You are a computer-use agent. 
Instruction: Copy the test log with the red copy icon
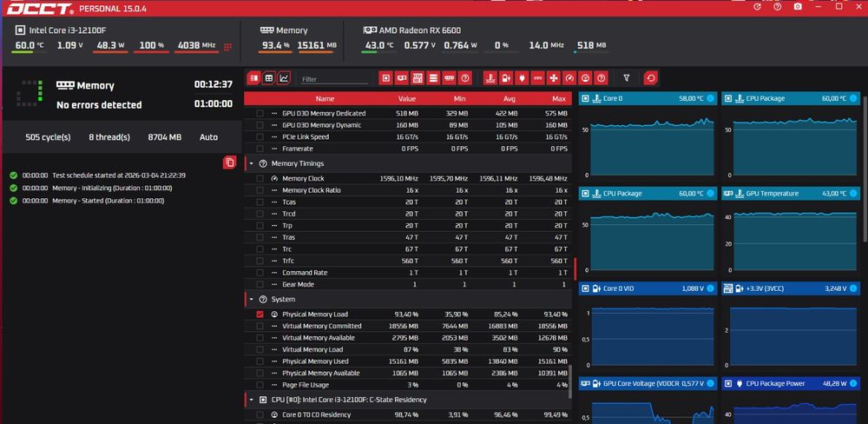(230, 162)
